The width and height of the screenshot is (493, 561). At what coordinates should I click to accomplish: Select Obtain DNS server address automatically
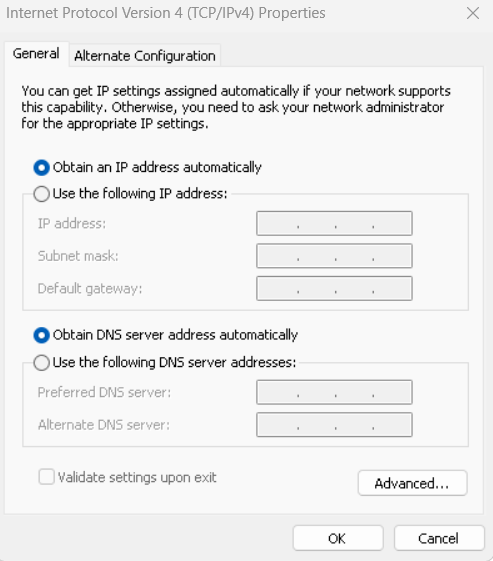click(42, 335)
